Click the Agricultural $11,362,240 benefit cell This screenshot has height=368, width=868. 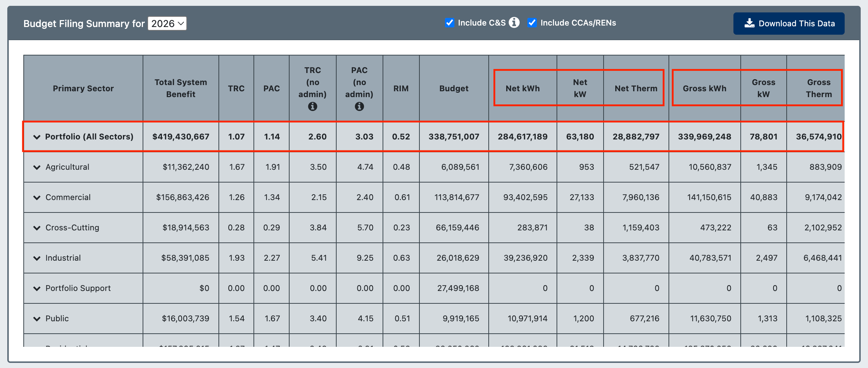[181, 167]
